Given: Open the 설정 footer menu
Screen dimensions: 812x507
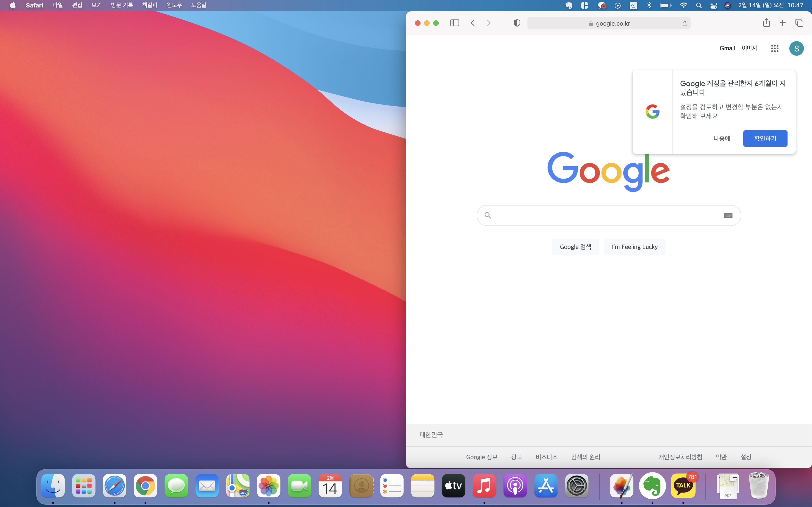Looking at the screenshot, I should pyautogui.click(x=746, y=457).
